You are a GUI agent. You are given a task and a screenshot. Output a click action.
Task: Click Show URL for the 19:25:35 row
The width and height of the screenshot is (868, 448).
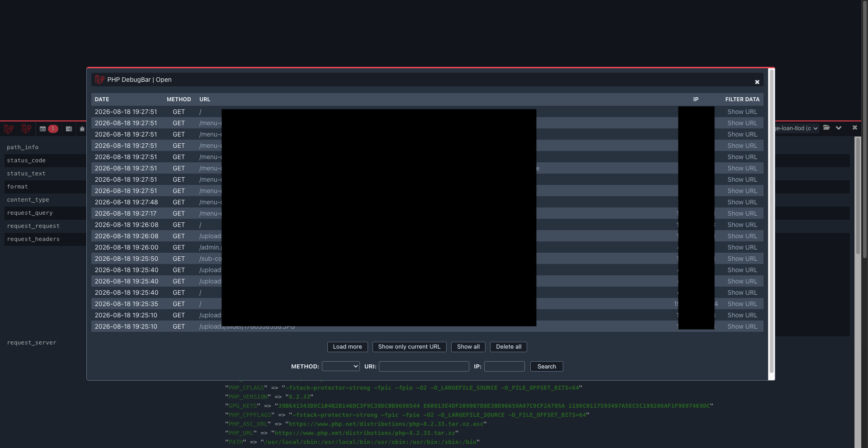(x=742, y=304)
